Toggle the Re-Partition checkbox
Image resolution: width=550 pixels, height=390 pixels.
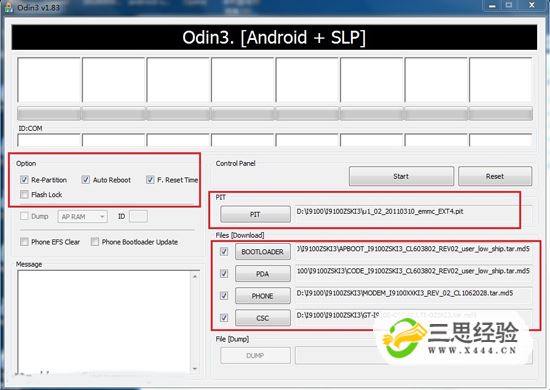pyautogui.click(x=24, y=180)
